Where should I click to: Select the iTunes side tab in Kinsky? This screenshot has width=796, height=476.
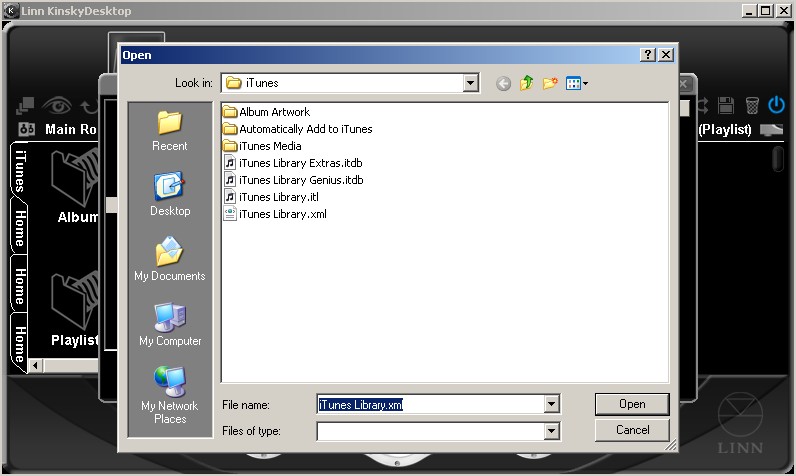(x=19, y=172)
